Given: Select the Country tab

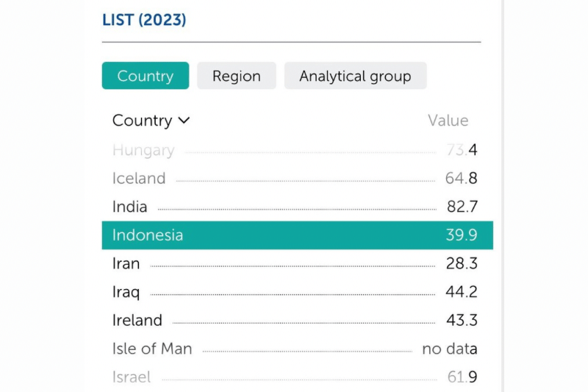Looking at the screenshot, I should 145,76.
